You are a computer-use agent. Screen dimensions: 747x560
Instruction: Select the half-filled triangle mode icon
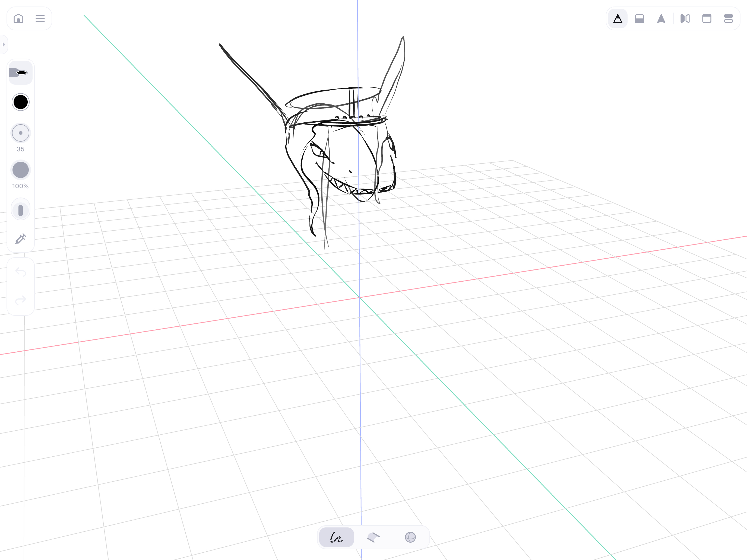point(618,18)
